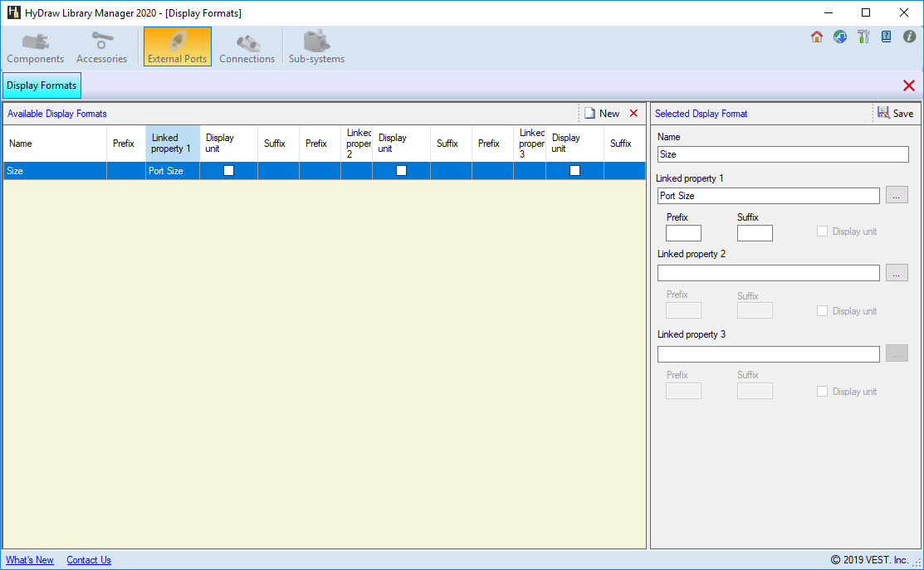924x570 pixels.
Task: Open the What's New link
Action: [30, 560]
